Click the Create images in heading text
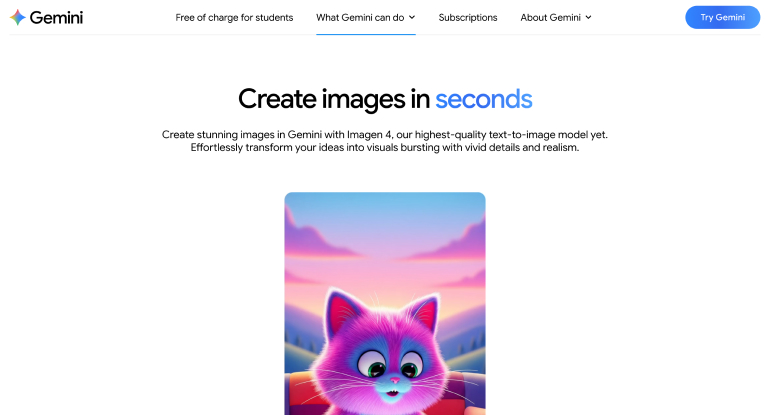The image size is (768, 415). click(x=334, y=99)
